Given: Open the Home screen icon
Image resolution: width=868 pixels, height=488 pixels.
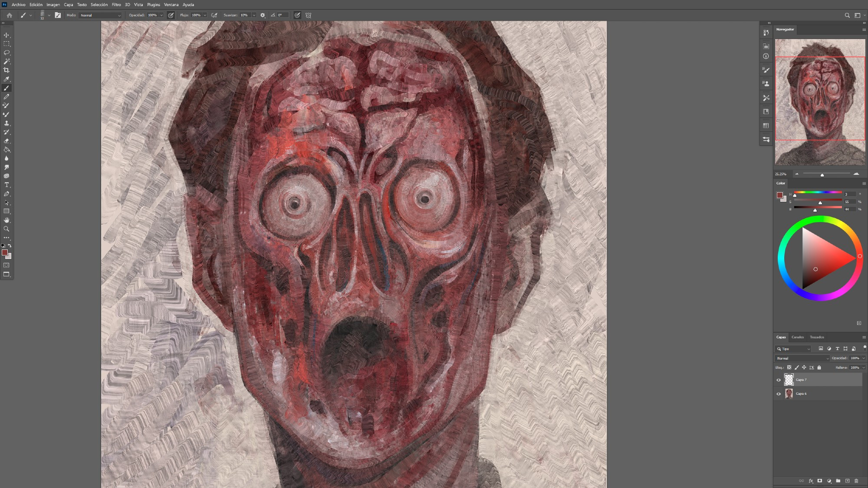Looking at the screenshot, I should tap(9, 15).
